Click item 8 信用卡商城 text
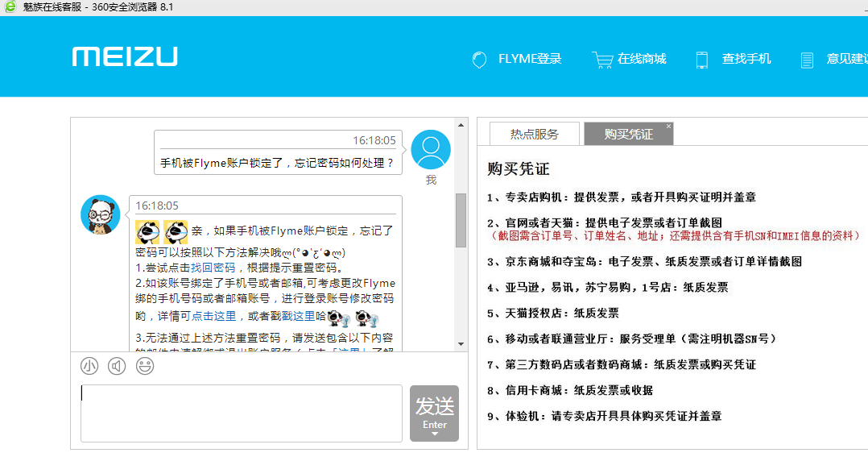Viewport: 868px width, 457px height. 570,390
